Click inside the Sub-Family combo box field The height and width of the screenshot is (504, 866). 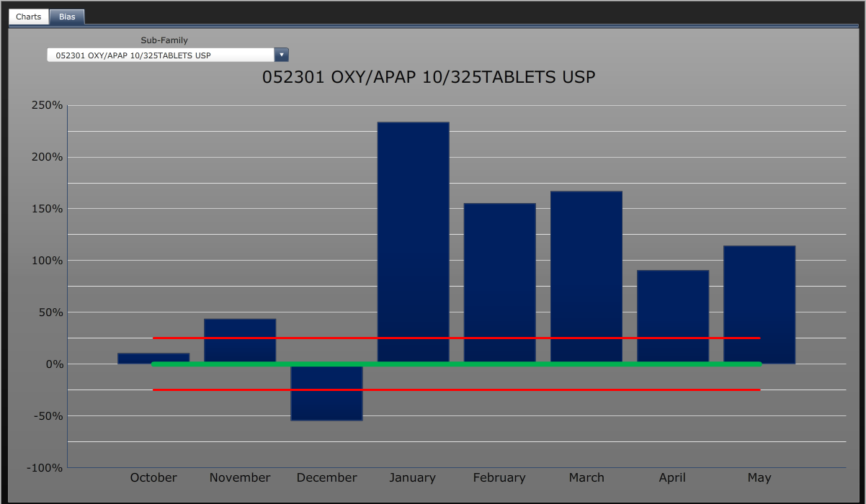tap(159, 54)
